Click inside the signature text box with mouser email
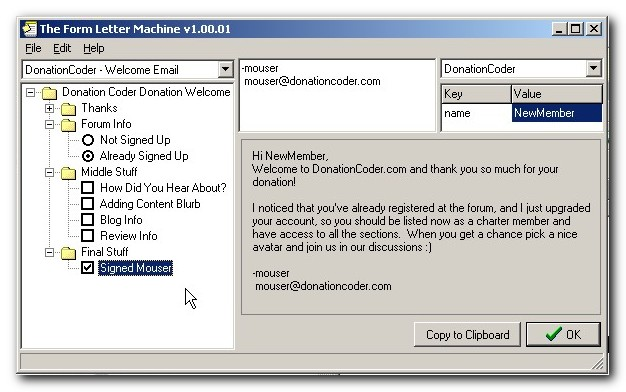Viewport: 626px width, 392px height. pyautogui.click(x=337, y=95)
